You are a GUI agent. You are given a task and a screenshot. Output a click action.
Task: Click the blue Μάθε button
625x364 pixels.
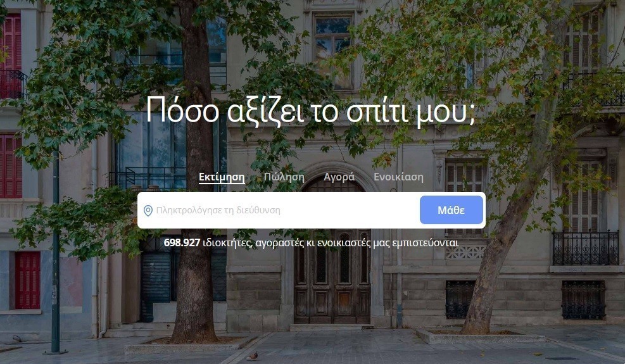pyautogui.click(x=451, y=210)
